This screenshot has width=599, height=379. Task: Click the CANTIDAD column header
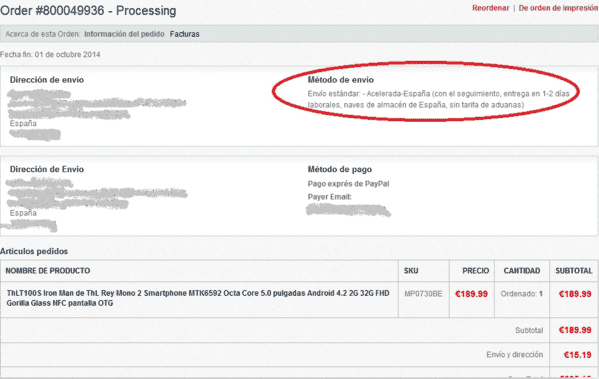point(522,271)
